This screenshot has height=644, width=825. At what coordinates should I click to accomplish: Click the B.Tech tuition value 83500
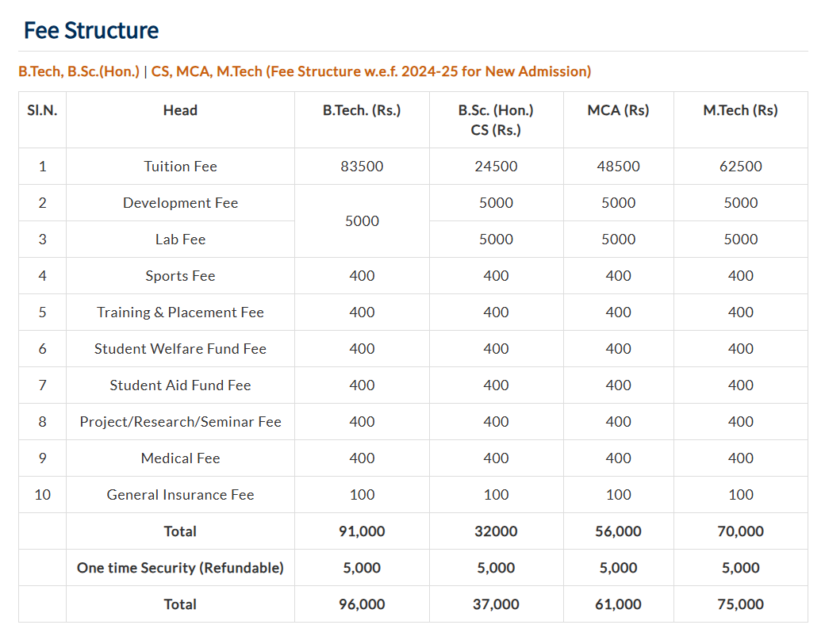pyautogui.click(x=362, y=167)
